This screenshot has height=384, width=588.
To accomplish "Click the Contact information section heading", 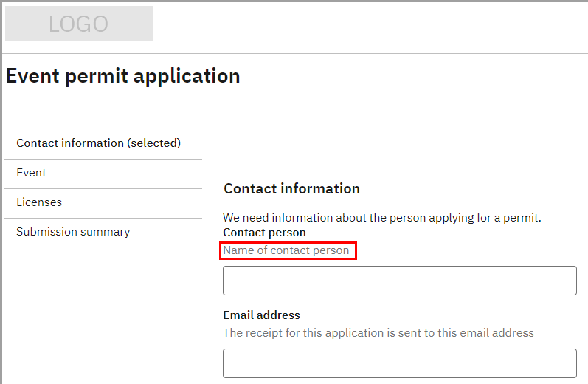I will click(291, 189).
